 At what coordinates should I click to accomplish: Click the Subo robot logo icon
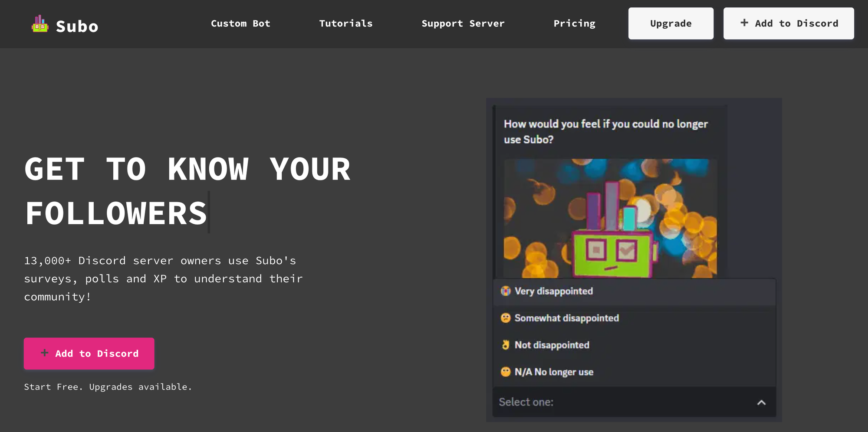point(40,24)
